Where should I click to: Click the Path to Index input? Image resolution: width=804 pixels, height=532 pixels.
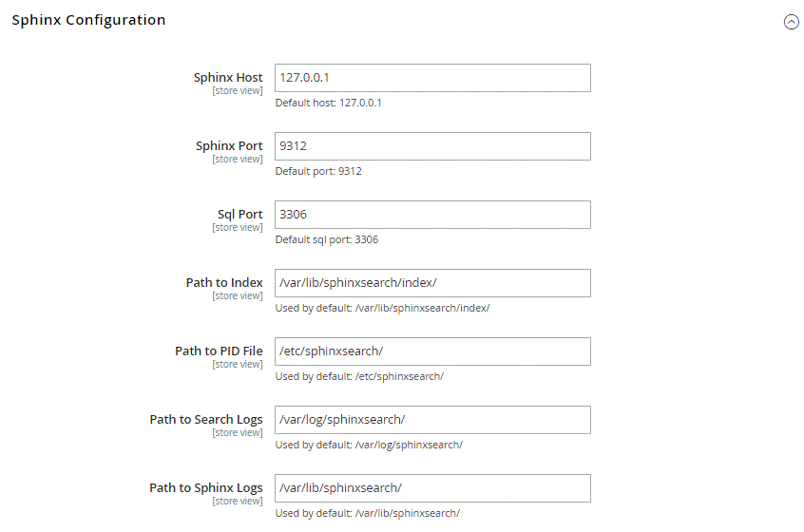tap(432, 283)
